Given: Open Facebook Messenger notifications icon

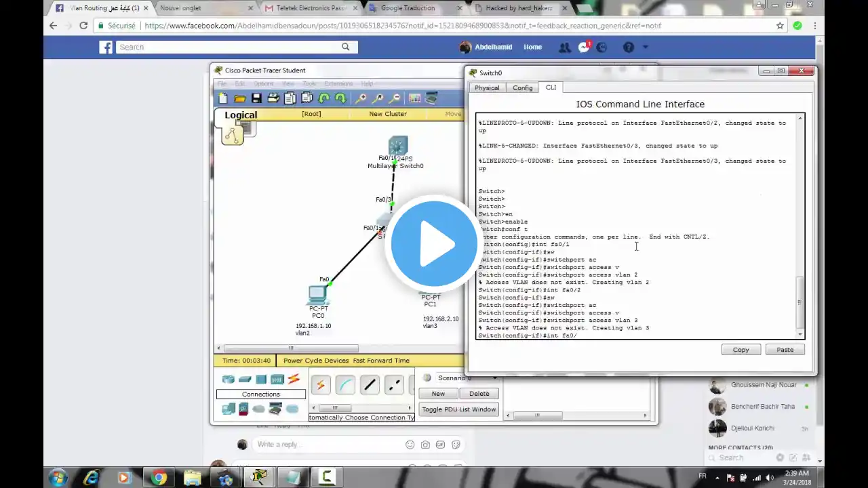Looking at the screenshot, I should 584,47.
